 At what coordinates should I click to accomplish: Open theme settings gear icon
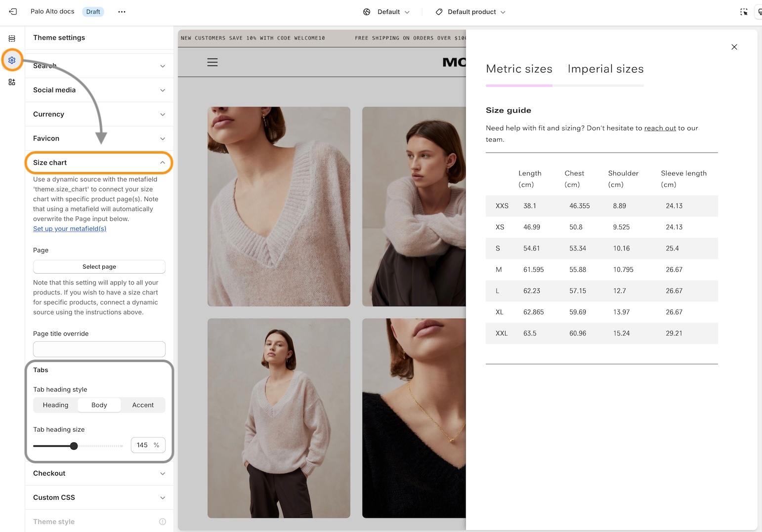pos(12,60)
